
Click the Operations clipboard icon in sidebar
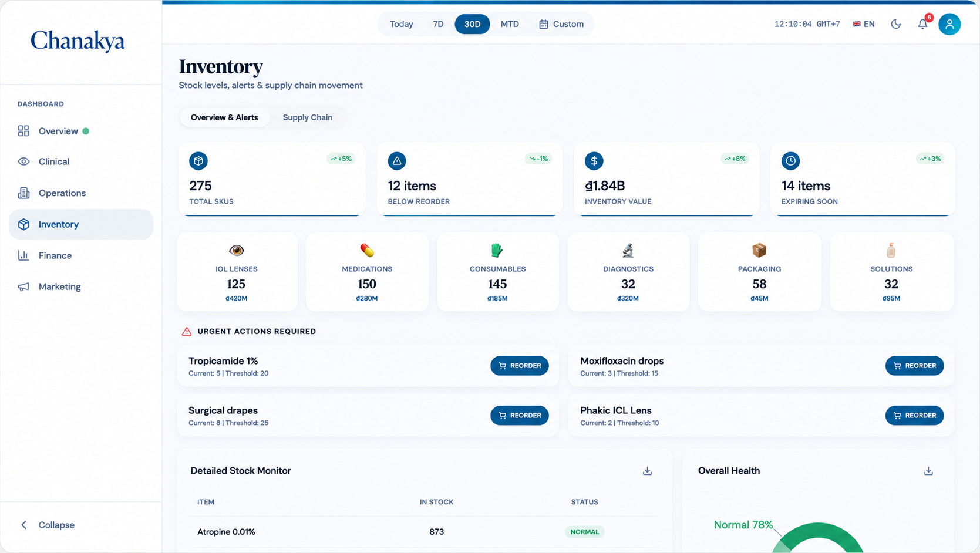[x=23, y=193]
